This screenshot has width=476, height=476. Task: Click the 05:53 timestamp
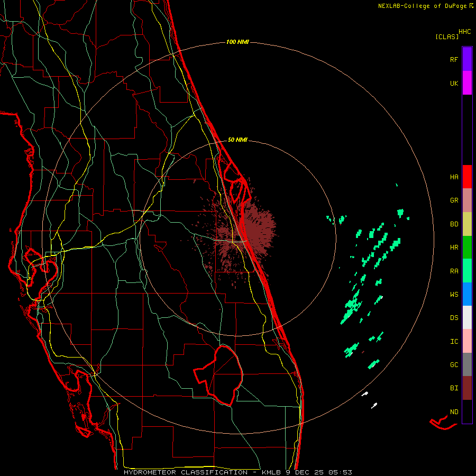(x=341, y=472)
